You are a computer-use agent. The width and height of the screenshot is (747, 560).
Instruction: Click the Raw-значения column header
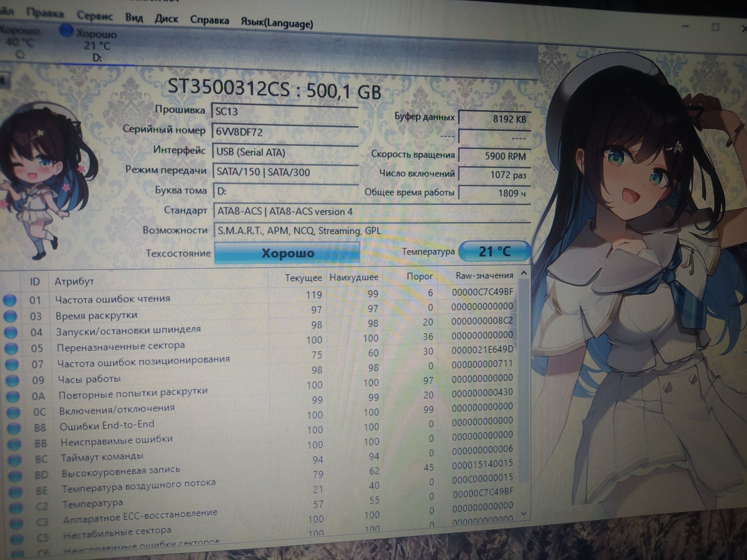click(484, 276)
